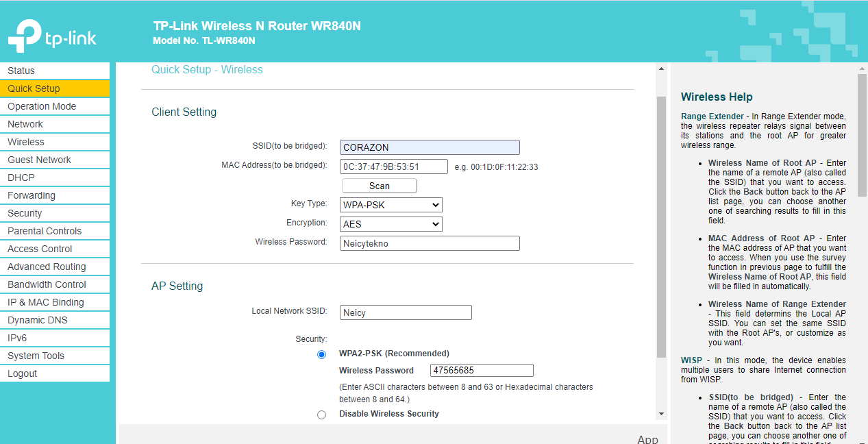Viewport: 868px width, 444px height.
Task: Open the DHCP menu item
Action: point(55,177)
